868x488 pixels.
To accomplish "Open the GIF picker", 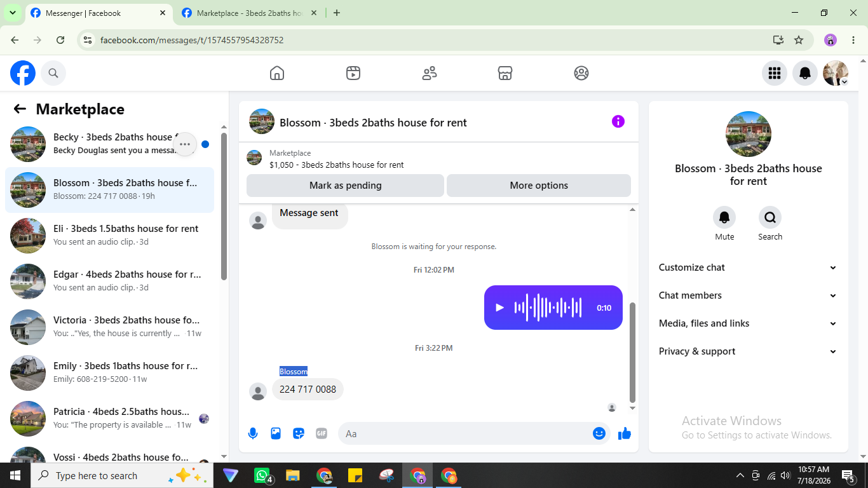I will coord(322,433).
